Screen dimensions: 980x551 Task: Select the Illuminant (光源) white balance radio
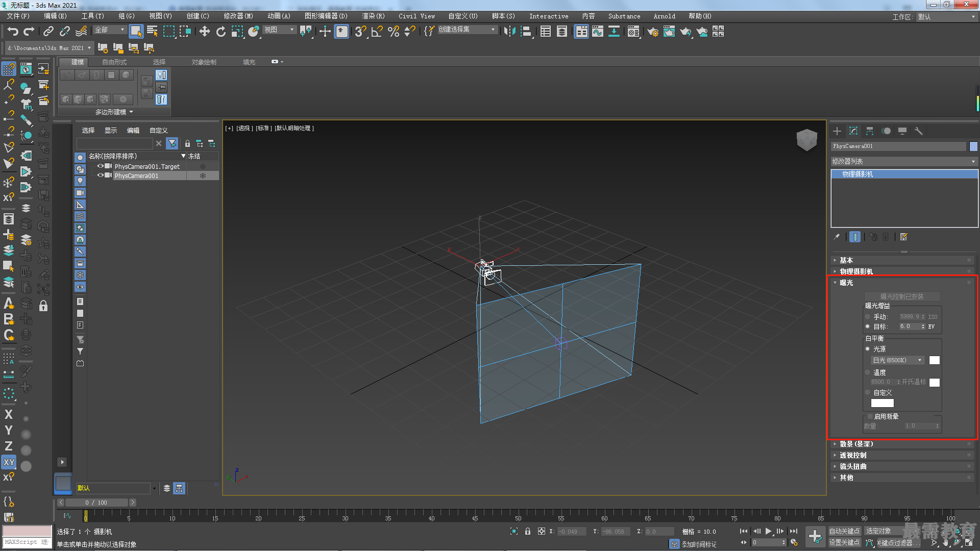868,349
